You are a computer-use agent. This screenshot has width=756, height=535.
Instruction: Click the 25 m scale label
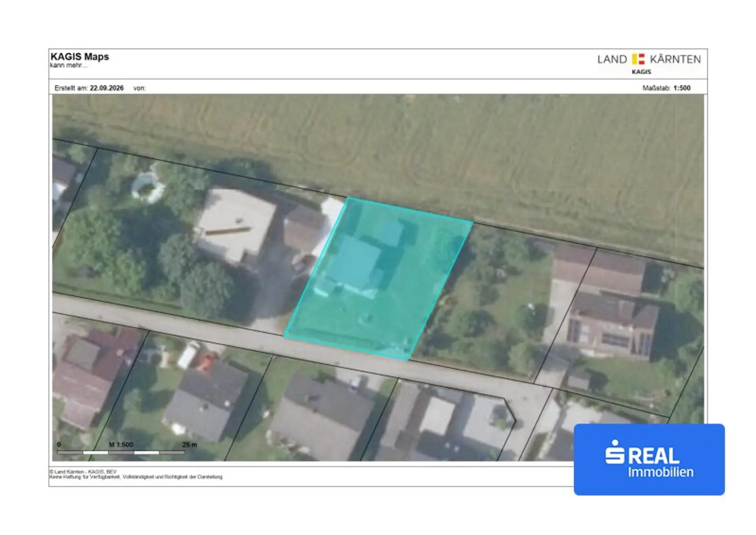[x=189, y=444]
